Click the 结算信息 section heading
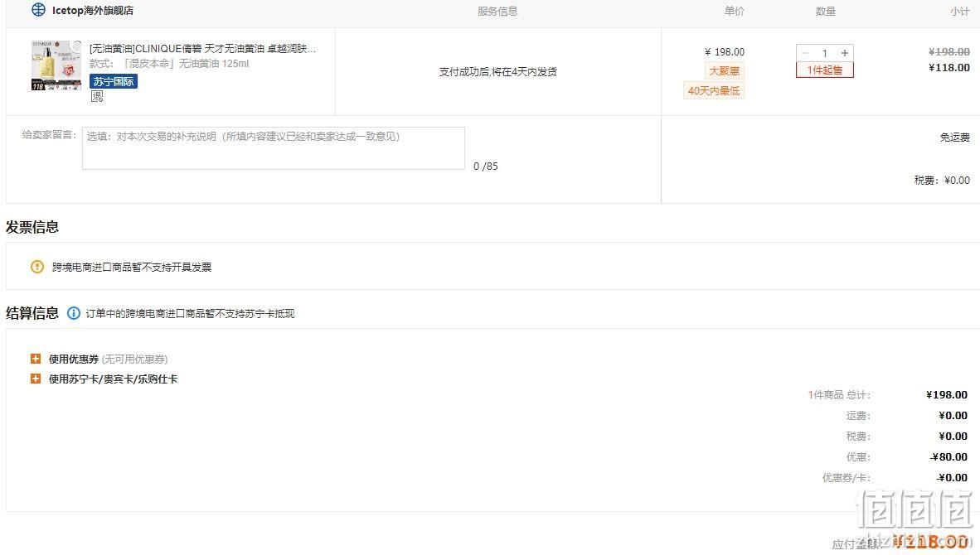 coord(32,313)
